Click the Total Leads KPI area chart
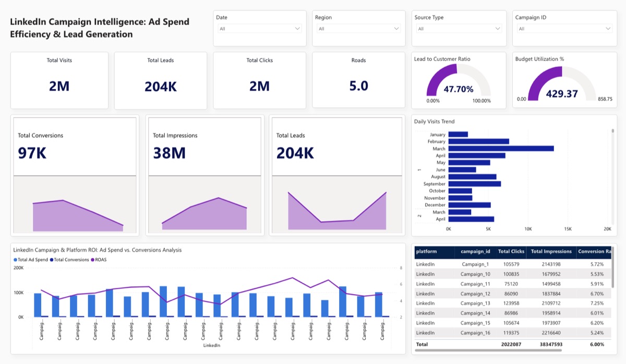This screenshot has height=364, width=626. [337, 211]
